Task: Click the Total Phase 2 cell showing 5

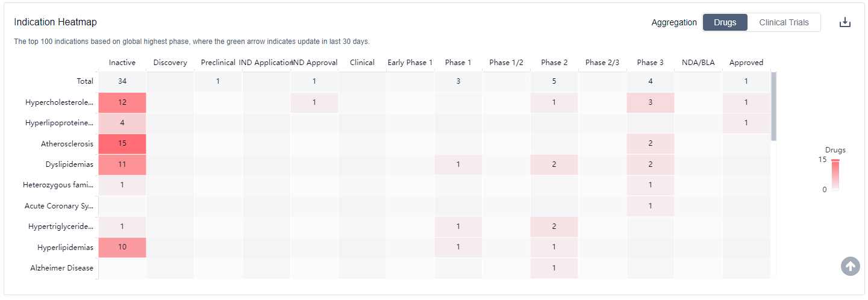Action: click(x=554, y=81)
